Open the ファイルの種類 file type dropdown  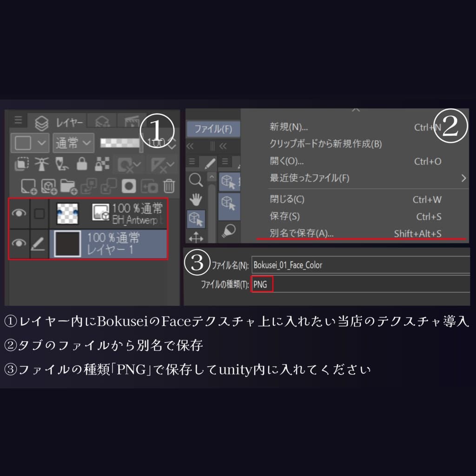[261, 284]
